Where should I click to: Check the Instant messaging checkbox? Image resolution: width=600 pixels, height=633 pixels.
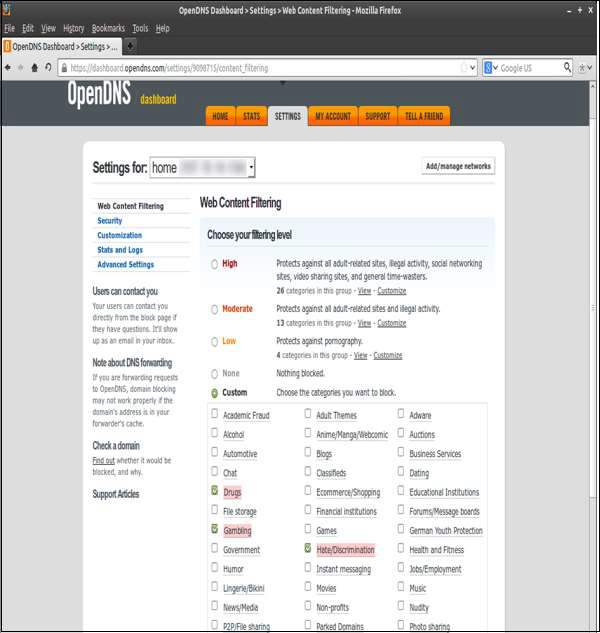tap(308, 567)
